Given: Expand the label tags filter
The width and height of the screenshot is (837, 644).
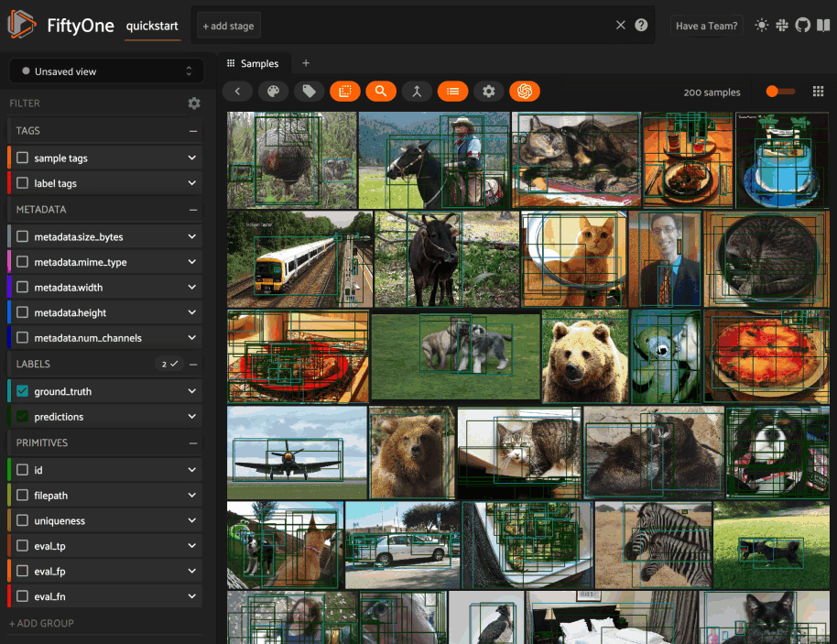Looking at the screenshot, I should (192, 183).
